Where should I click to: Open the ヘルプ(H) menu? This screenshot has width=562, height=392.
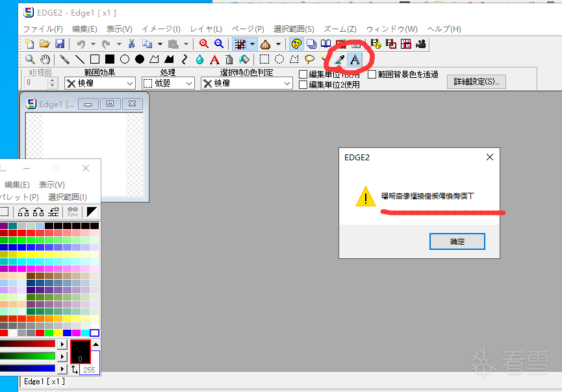444,29
